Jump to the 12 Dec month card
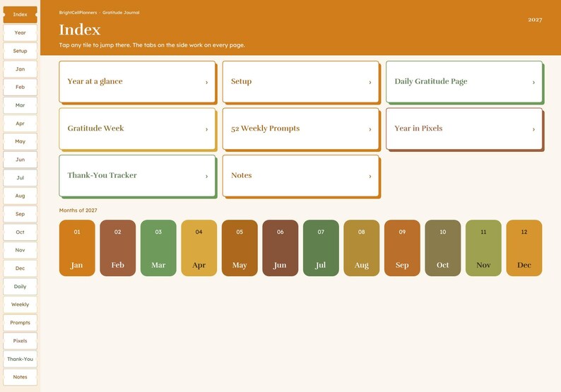 pyautogui.click(x=524, y=248)
